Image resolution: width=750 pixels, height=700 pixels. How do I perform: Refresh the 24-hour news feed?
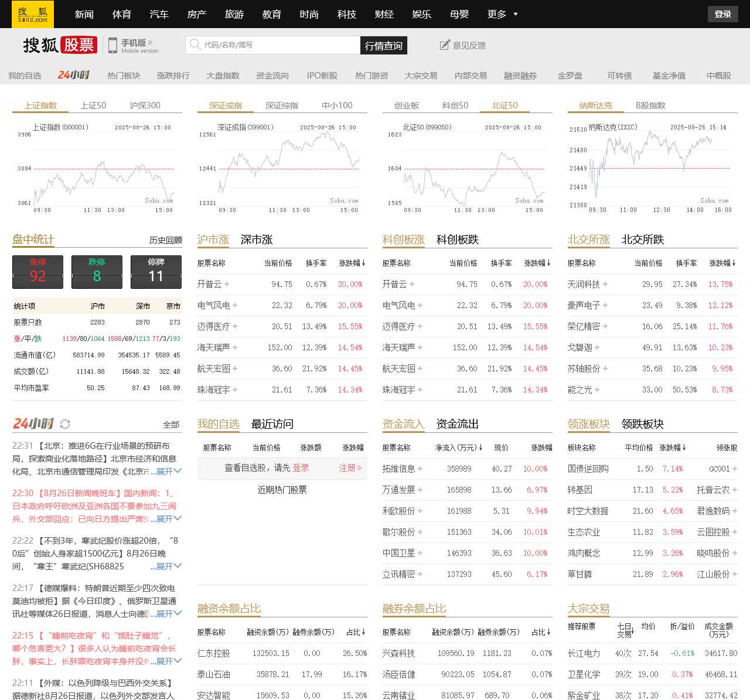click(x=65, y=424)
